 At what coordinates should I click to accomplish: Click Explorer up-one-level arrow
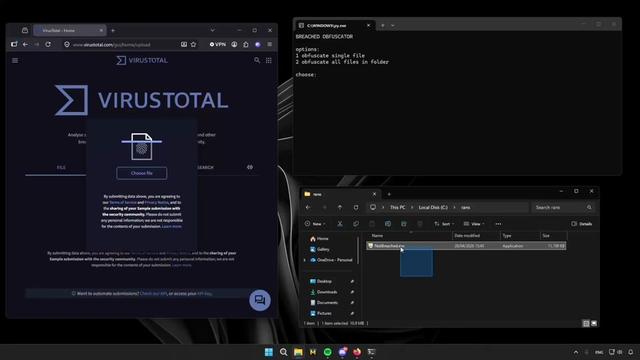coord(340,207)
